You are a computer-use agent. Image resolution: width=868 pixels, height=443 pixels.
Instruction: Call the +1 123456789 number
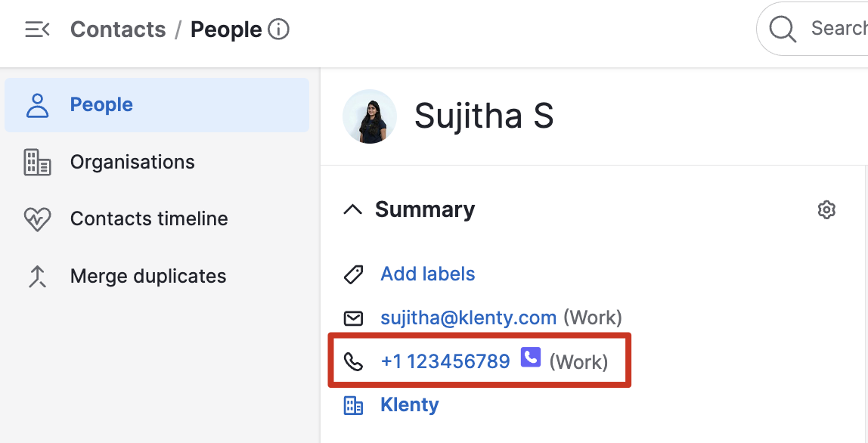pos(445,361)
